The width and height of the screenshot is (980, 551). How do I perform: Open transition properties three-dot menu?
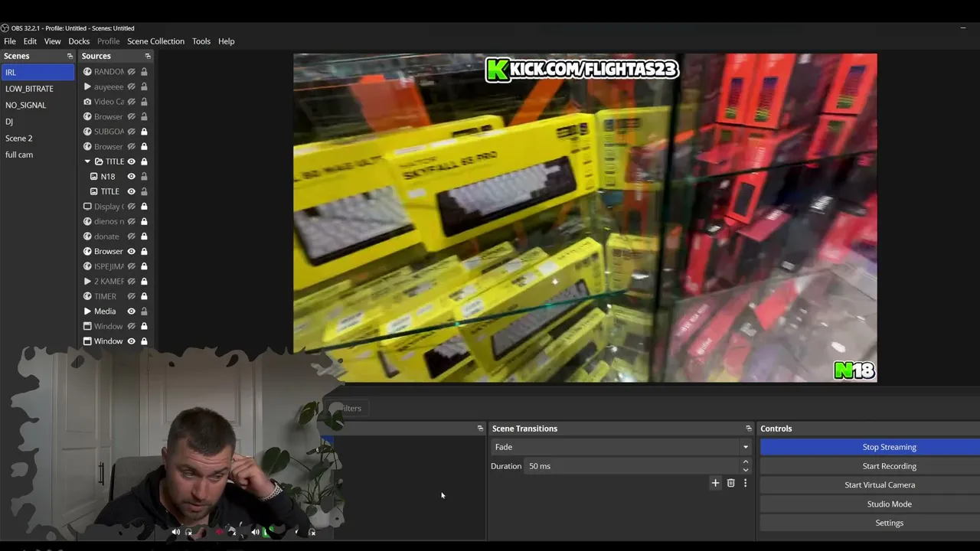pos(745,483)
